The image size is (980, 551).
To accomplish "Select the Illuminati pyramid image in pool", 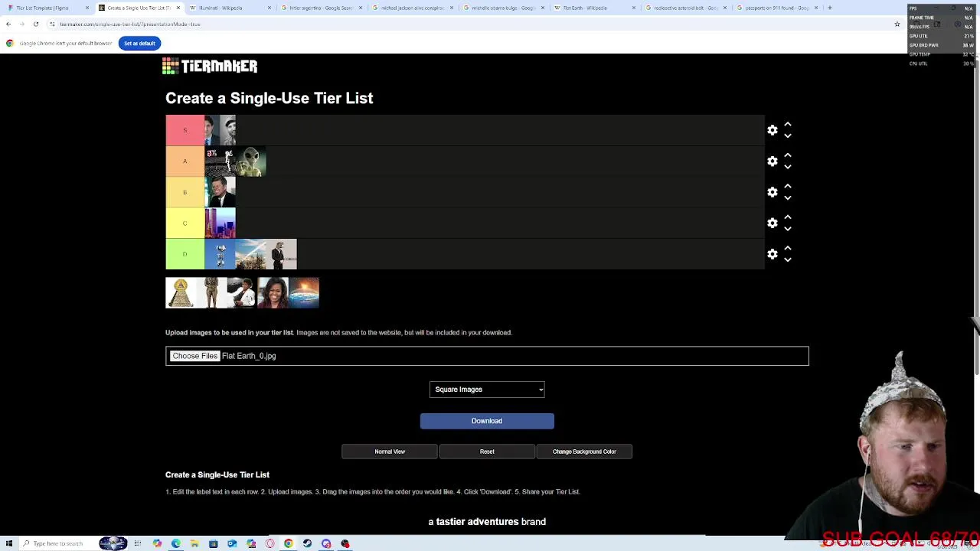I will (181, 293).
